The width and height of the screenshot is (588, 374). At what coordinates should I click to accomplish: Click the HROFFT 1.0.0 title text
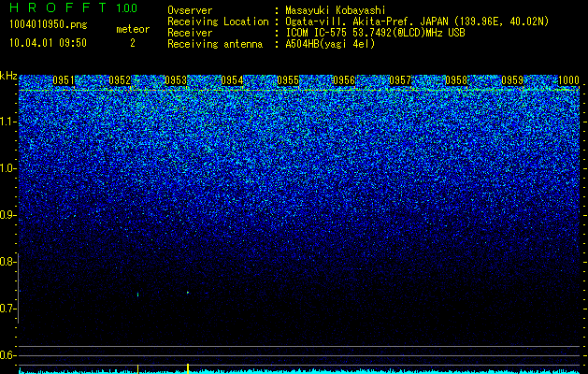click(73, 7)
